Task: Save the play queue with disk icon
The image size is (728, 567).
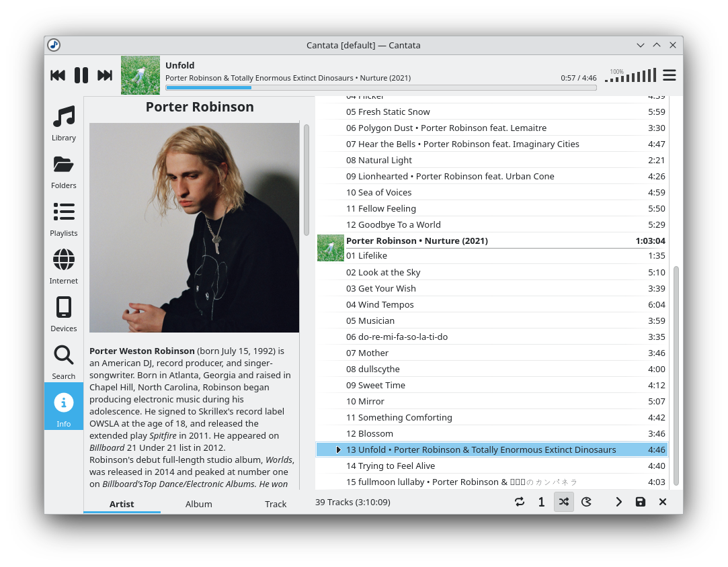Action: point(641,502)
